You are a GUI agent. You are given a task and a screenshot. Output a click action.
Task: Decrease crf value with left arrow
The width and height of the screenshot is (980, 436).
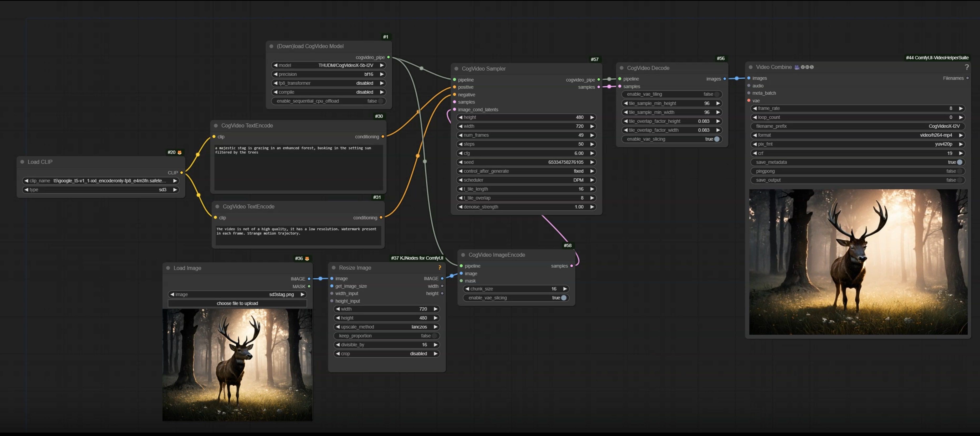point(755,153)
